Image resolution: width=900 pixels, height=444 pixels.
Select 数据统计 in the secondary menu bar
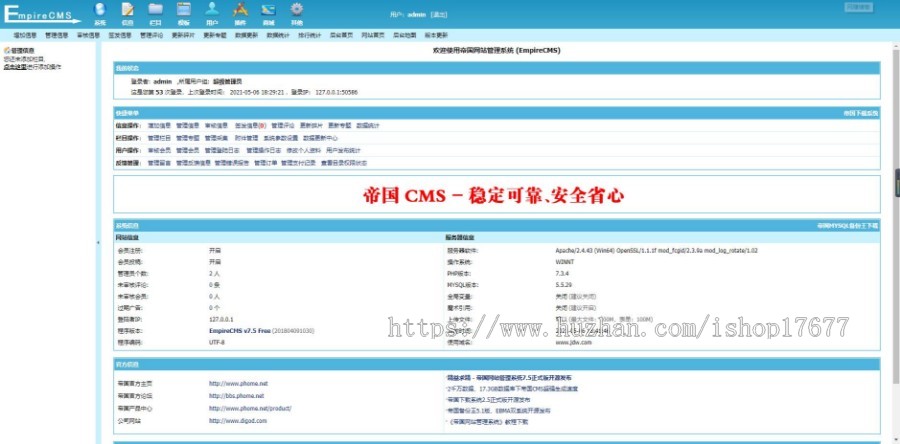coord(277,36)
